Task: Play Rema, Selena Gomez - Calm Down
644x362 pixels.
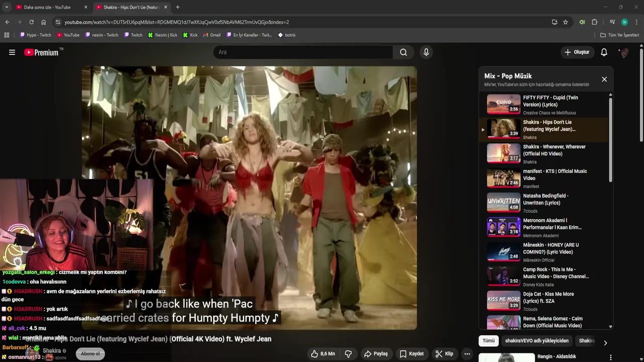Action: pos(543,322)
